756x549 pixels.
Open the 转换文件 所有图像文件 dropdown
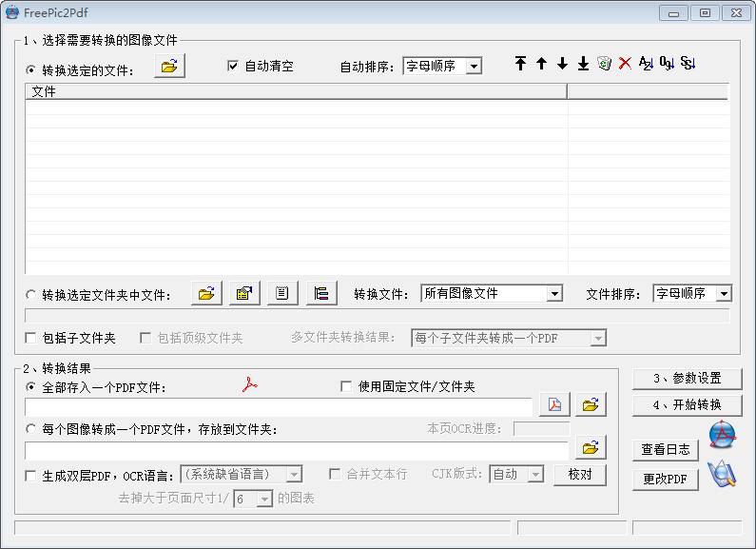pyautogui.click(x=554, y=294)
